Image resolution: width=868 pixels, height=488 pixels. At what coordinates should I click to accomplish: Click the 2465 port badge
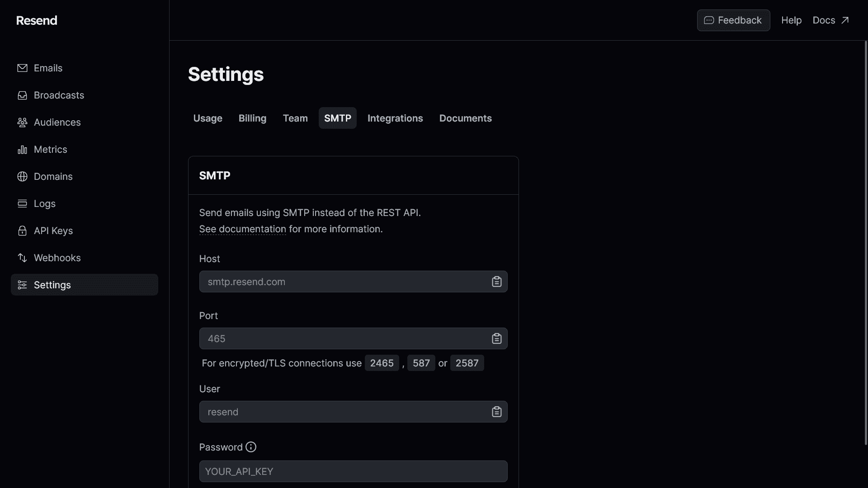click(x=382, y=363)
